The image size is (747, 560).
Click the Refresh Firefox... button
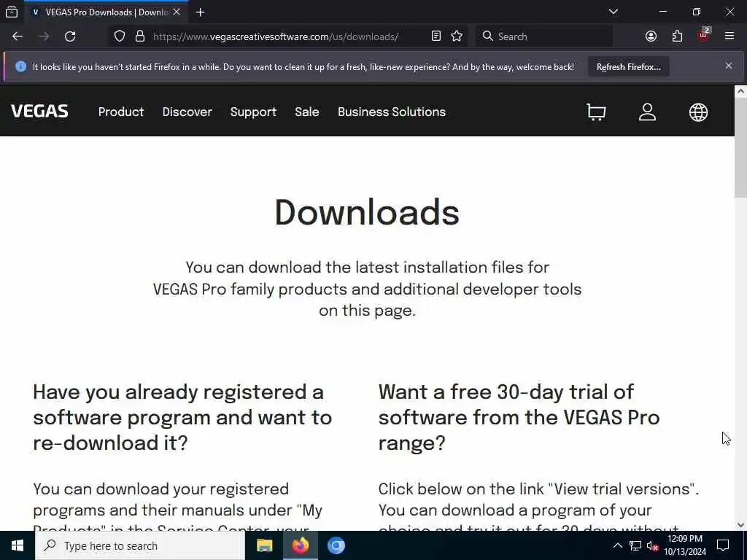click(x=628, y=67)
